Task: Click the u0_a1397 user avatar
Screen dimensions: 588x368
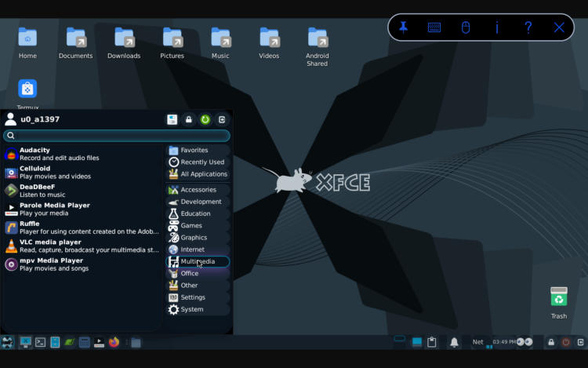Action: click(x=10, y=119)
